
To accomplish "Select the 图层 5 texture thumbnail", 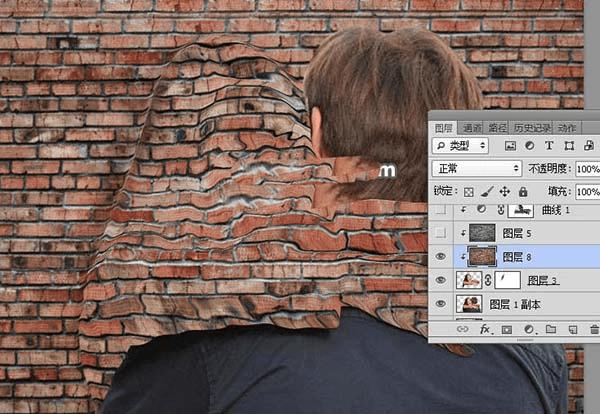I will pyautogui.click(x=482, y=233).
